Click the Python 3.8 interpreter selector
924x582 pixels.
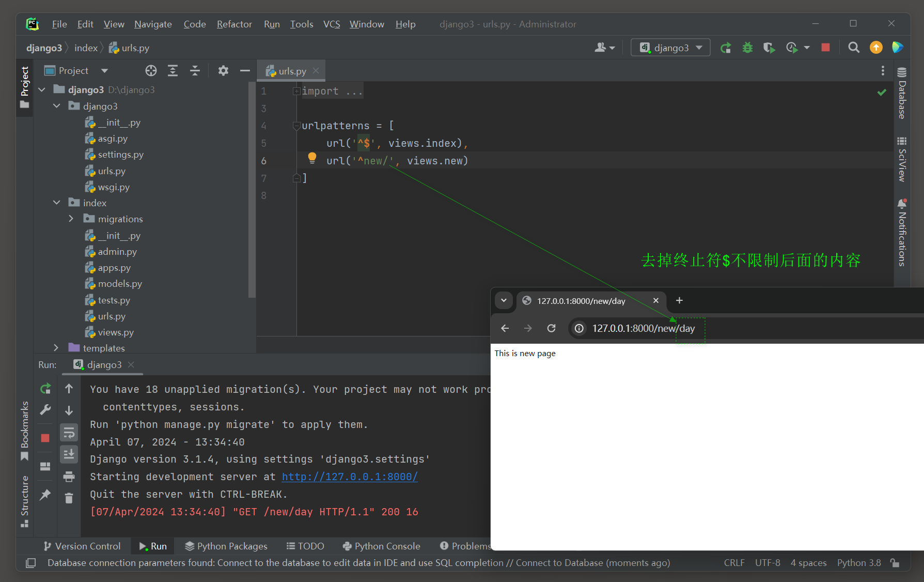coord(859,563)
